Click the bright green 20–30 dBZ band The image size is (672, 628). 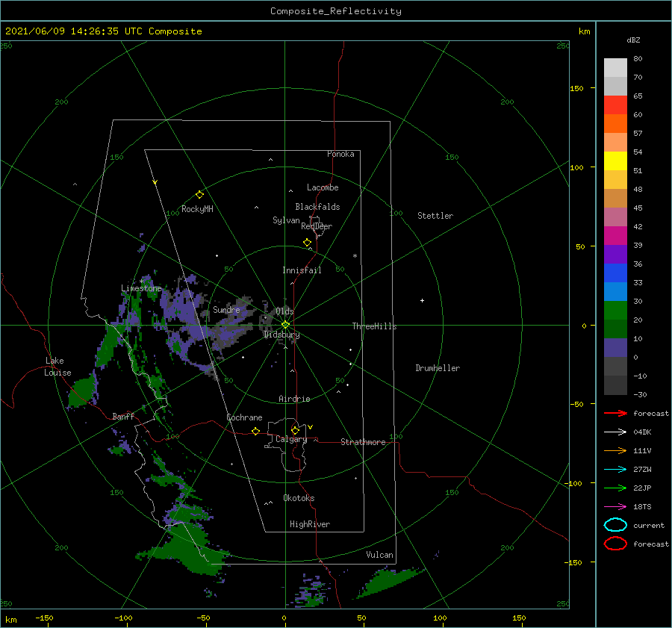point(615,311)
